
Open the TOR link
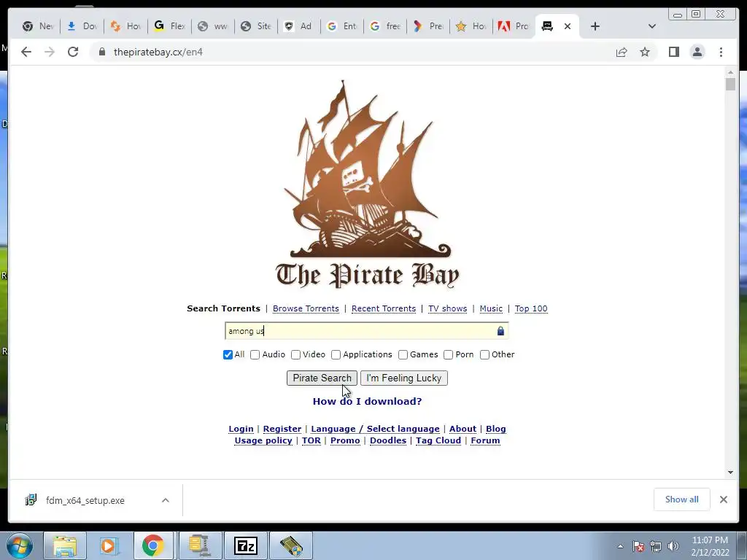(311, 440)
